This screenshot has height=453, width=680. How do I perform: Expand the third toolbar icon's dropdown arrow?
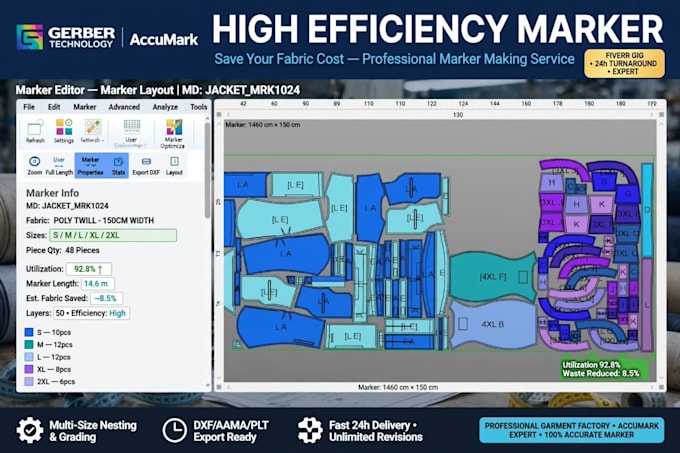(103, 140)
